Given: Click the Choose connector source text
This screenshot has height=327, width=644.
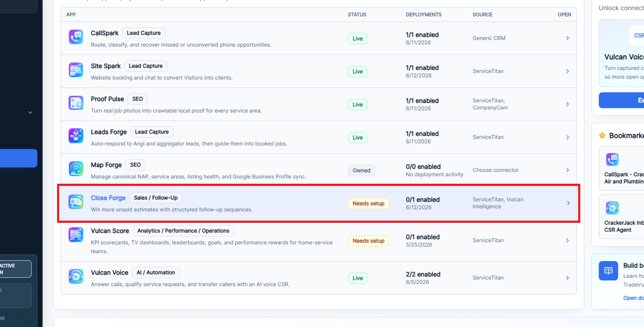Looking at the screenshot, I should pos(496,170).
